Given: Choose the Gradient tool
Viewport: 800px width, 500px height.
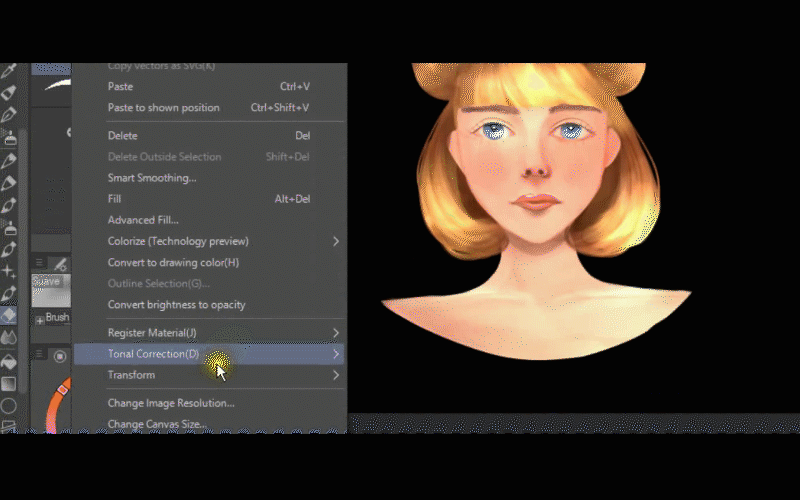Looking at the screenshot, I should point(8,383).
